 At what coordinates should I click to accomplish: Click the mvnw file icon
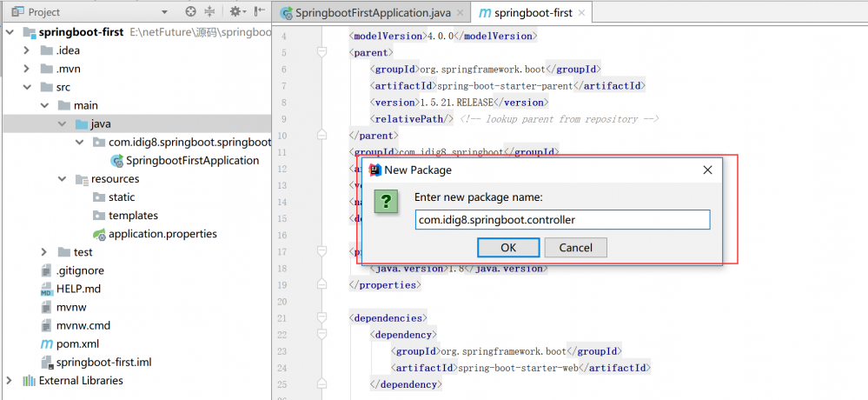pos(47,307)
